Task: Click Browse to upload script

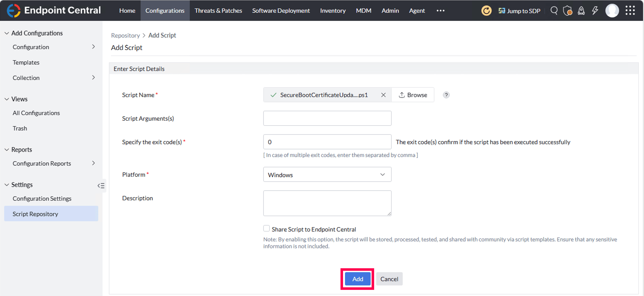Action: 413,95
